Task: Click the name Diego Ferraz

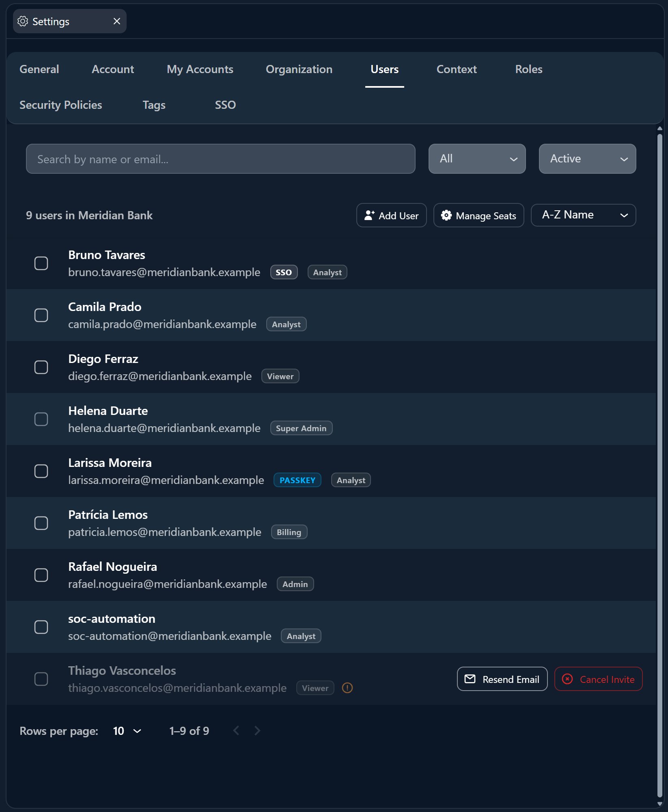Action: [x=103, y=359]
